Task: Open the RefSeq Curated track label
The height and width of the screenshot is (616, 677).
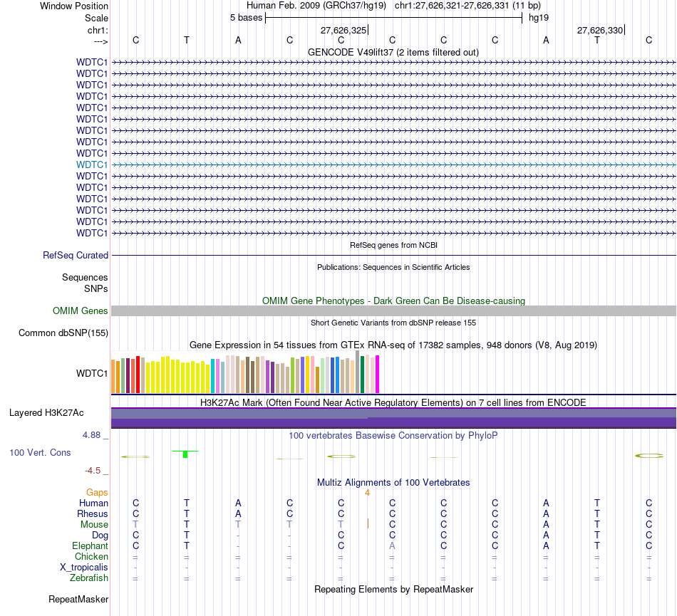Action: click(75, 256)
